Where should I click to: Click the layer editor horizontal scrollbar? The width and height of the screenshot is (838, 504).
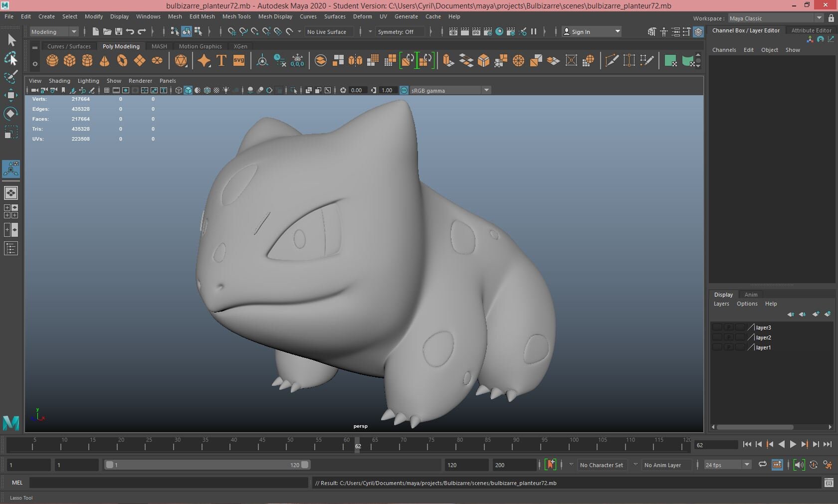[x=755, y=427]
